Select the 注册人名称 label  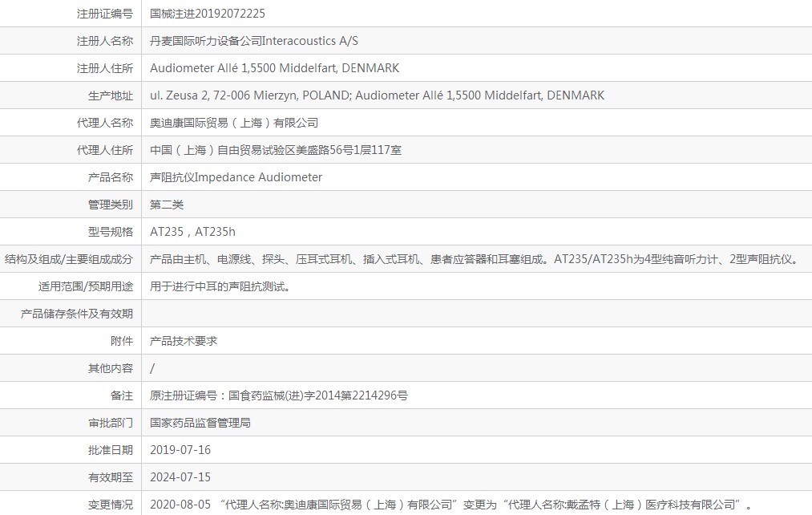(x=105, y=41)
